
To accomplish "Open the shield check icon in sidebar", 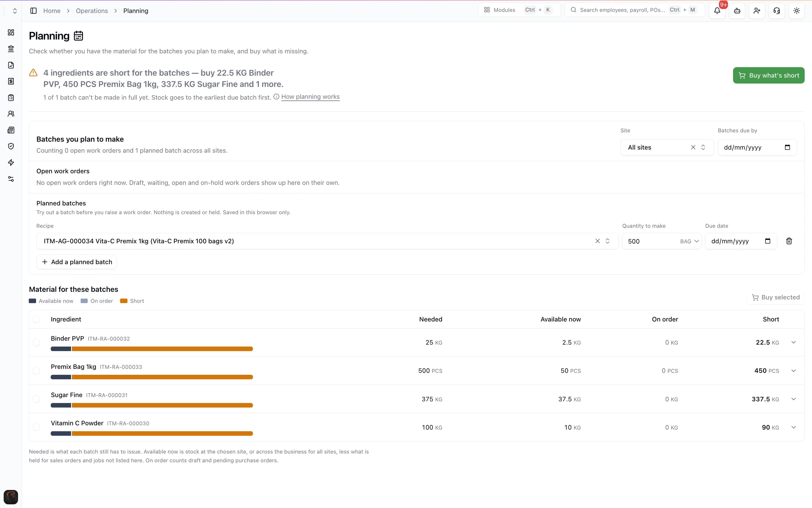I will (x=11, y=146).
